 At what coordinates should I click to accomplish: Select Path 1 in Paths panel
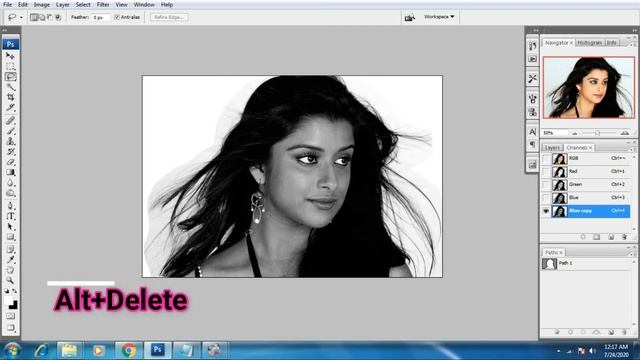[586, 264]
